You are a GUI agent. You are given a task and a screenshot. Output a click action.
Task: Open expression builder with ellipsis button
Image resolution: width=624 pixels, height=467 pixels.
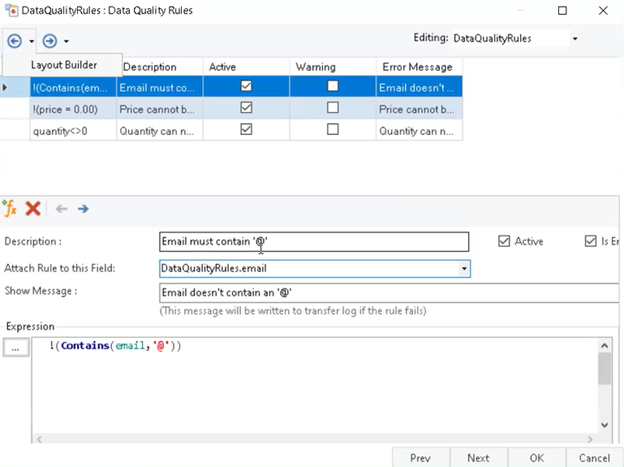[x=15, y=346]
